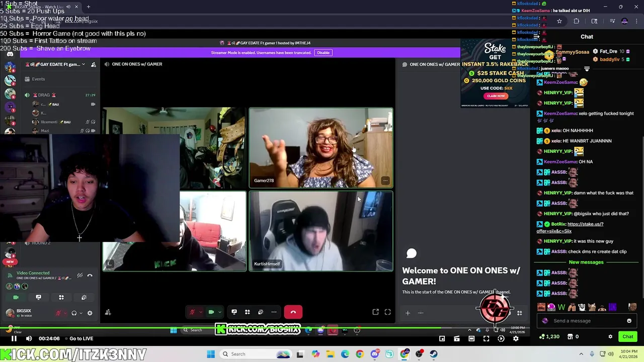Show hidden tray icons chevron
The width and height of the screenshot is (644, 362).
(581, 354)
